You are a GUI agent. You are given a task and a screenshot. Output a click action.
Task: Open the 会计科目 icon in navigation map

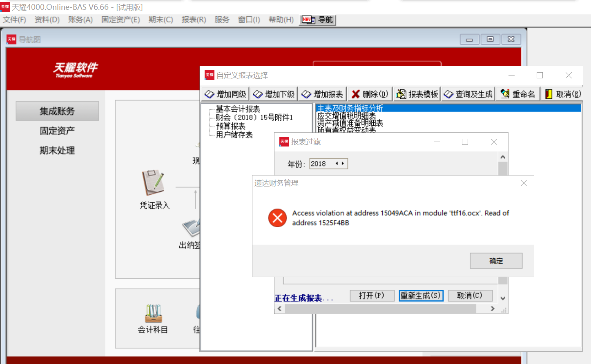pos(153,319)
